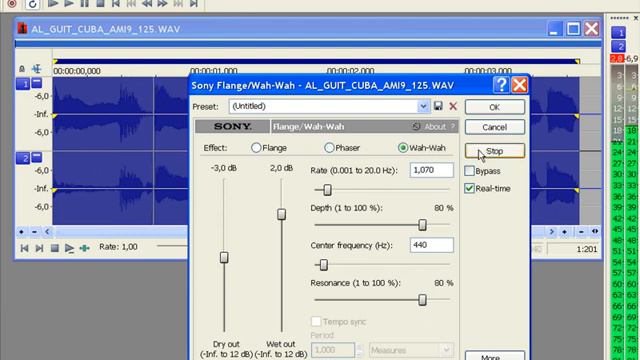Click the Resonance slider handle
Viewport: 640px width, 360px height.
(422, 300)
